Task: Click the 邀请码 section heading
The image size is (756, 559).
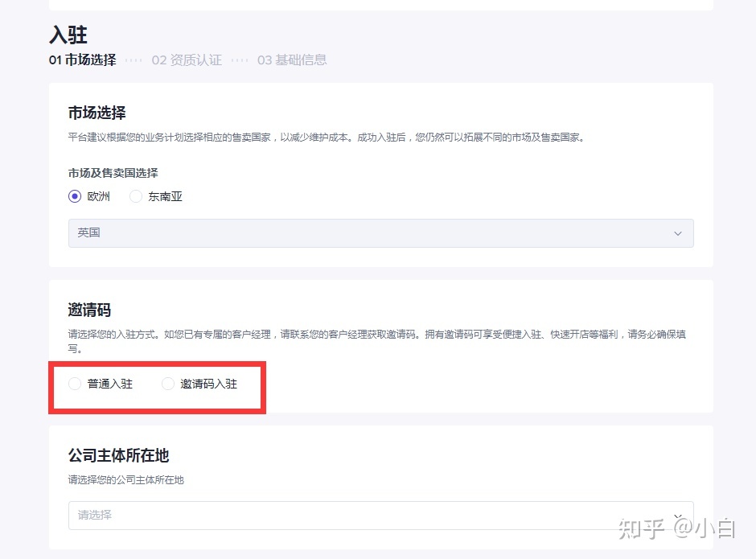Action: (x=90, y=310)
